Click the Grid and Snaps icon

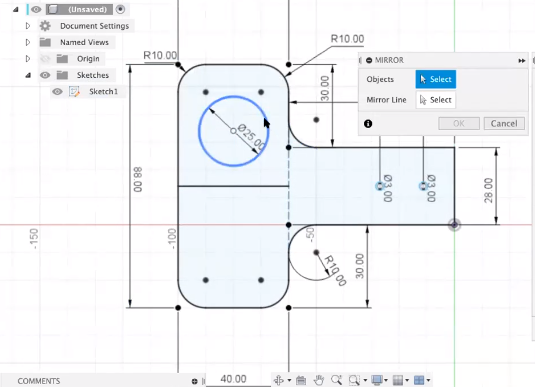pos(398,380)
